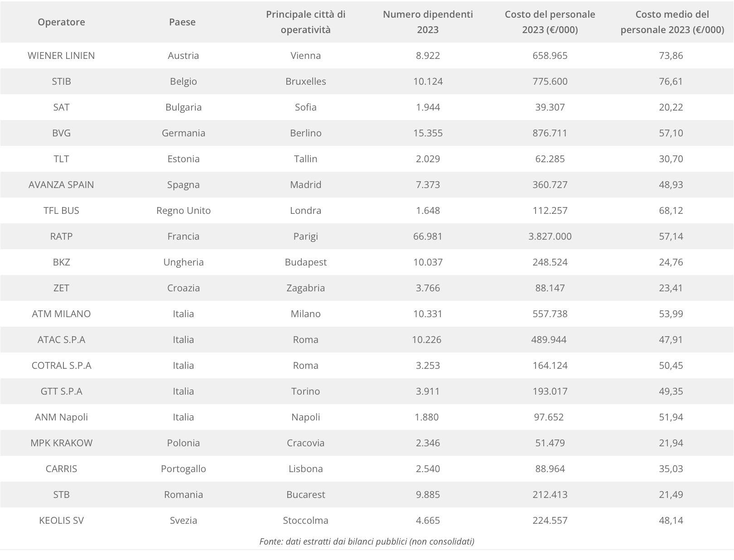
Task: Click the Portogallo country cell
Action: pos(183,468)
